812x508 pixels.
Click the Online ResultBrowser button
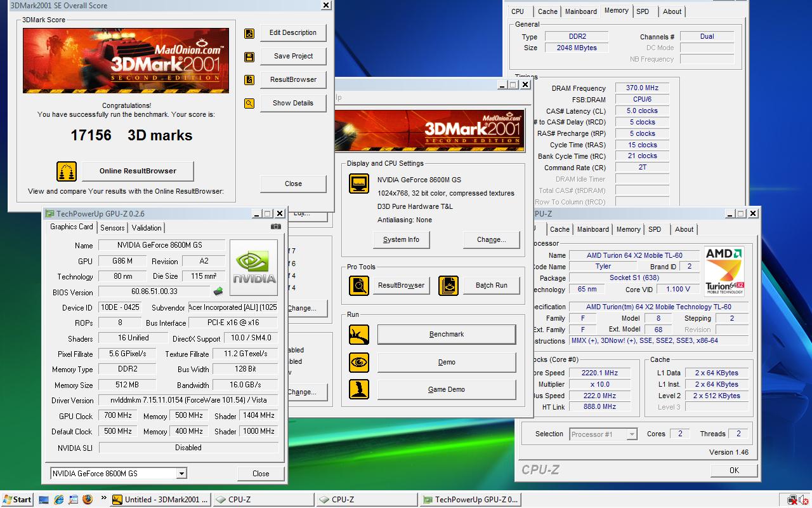[138, 171]
